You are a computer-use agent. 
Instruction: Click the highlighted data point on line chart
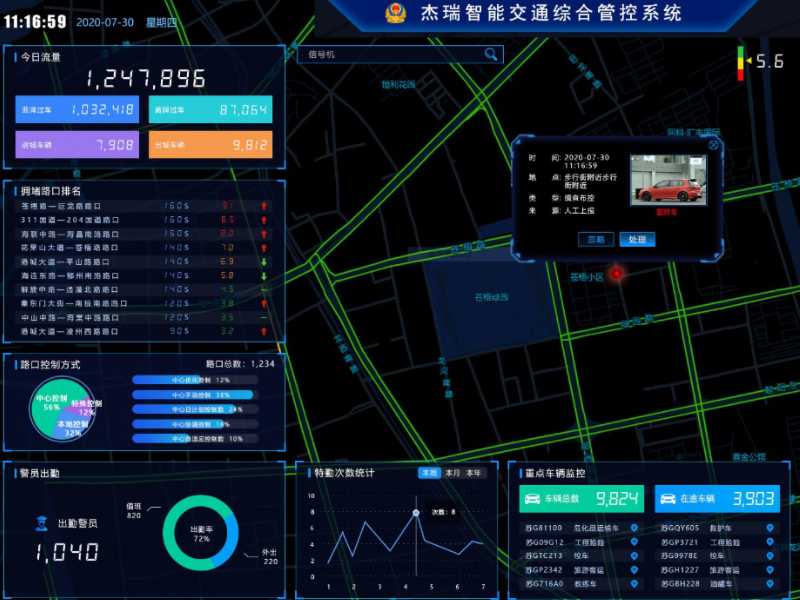coord(416,513)
